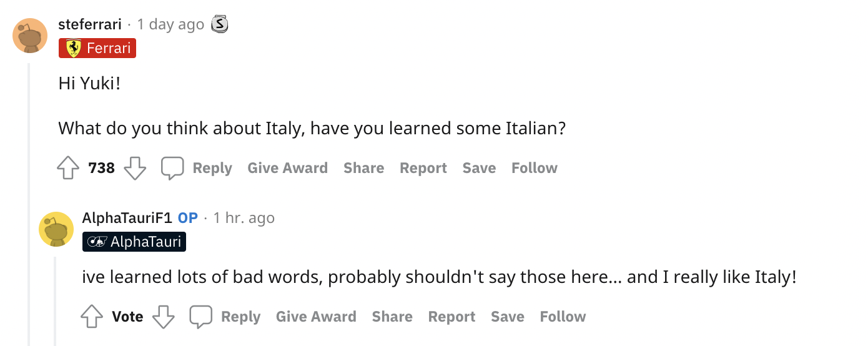Screen dimensions: 868x346
Task: Give Award to steferrari's comment
Action: click(287, 168)
